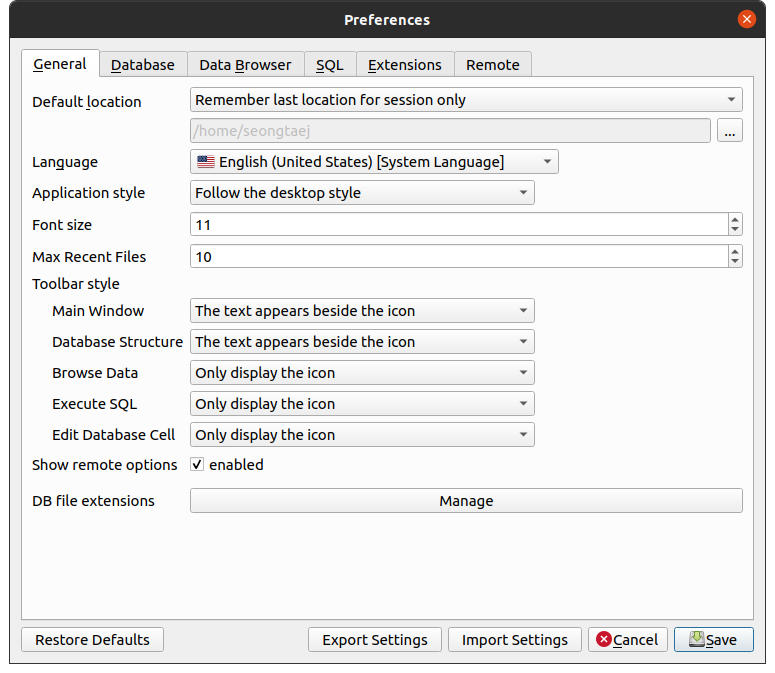This screenshot has width=775, height=673.
Task: Open the Browse Data toolbar style dropdown
Action: (362, 373)
